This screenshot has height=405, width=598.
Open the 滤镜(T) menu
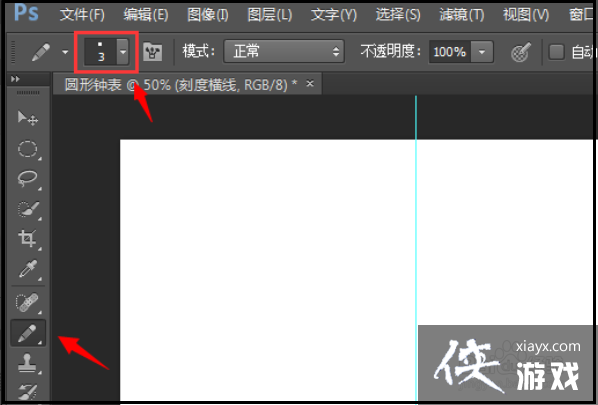(x=461, y=15)
